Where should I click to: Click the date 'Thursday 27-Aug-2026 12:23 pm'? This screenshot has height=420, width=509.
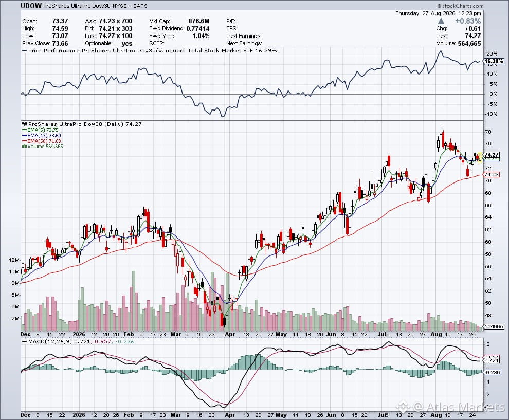click(x=438, y=13)
